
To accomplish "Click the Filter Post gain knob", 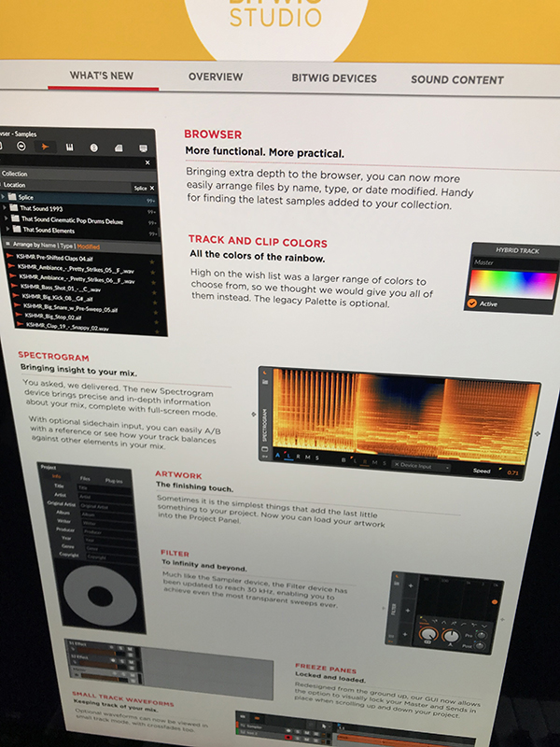I will (x=480, y=646).
